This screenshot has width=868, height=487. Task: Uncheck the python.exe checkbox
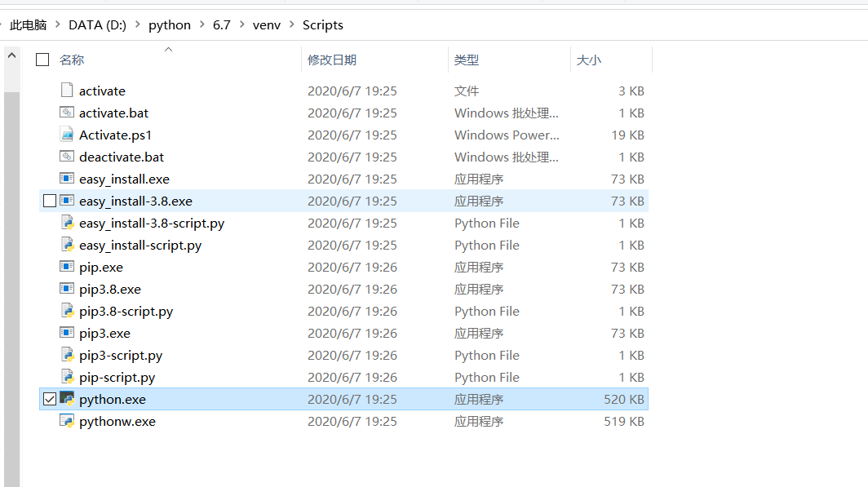[x=51, y=399]
